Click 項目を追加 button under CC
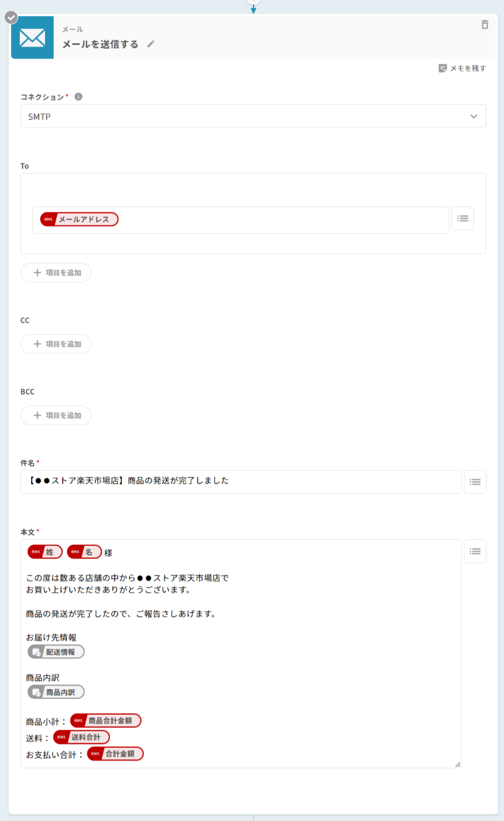The image size is (504, 821). pos(56,344)
